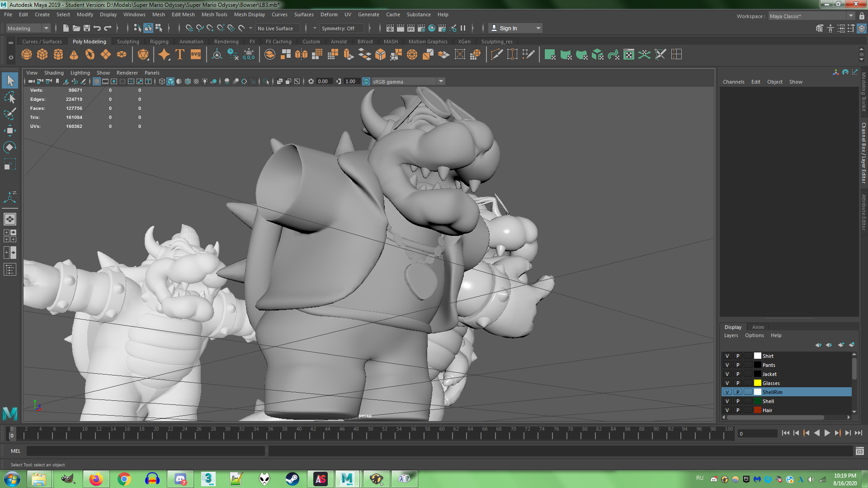868x488 pixels.
Task: Activate the Rotate tool in Tool Box
Action: click(9, 147)
